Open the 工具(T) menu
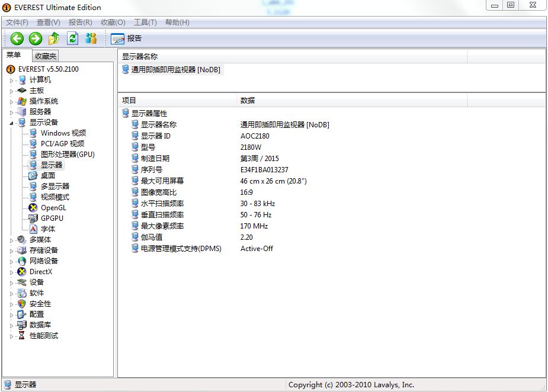Image resolution: width=548 pixels, height=392 pixels. click(145, 23)
